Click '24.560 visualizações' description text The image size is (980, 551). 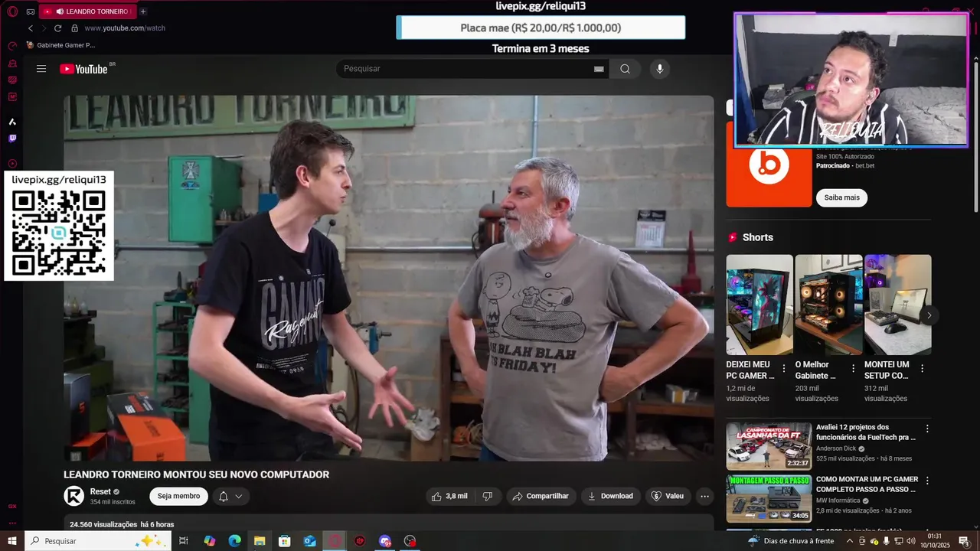[x=103, y=524]
